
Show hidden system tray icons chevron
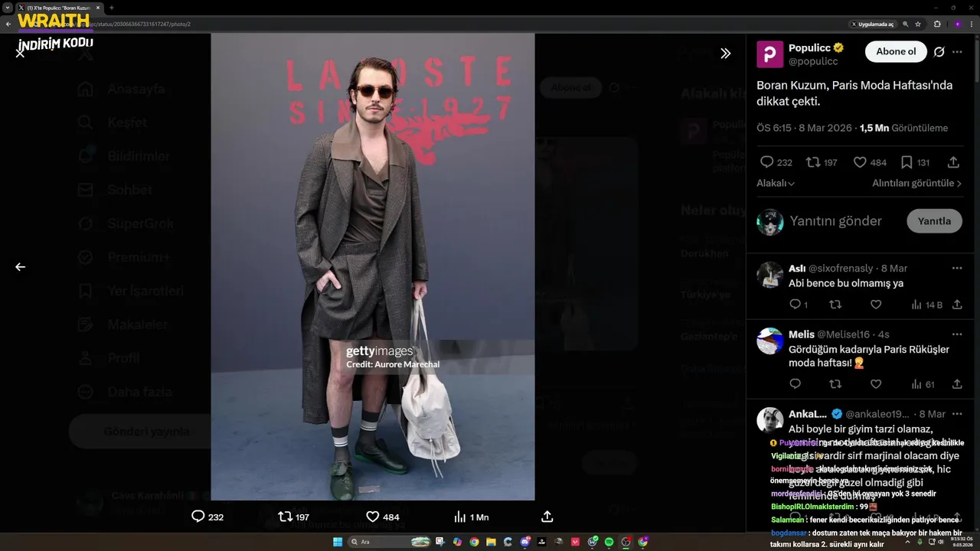[x=907, y=542]
